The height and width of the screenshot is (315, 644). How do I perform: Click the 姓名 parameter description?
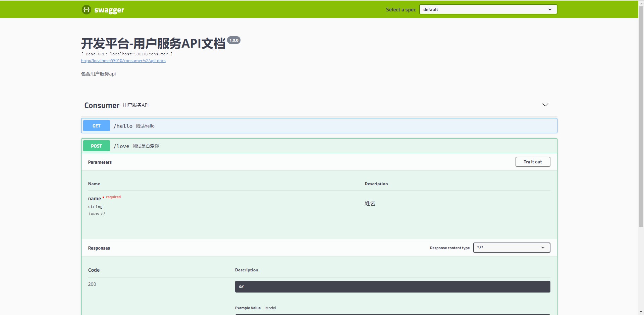(x=370, y=203)
